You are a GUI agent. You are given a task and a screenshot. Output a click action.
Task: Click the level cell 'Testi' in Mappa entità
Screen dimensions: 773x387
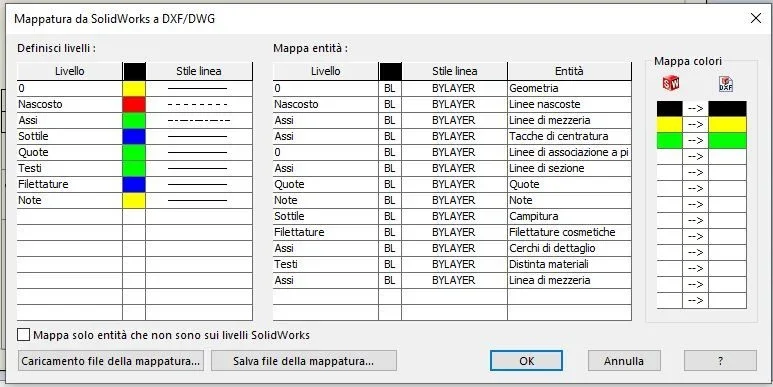(326, 264)
